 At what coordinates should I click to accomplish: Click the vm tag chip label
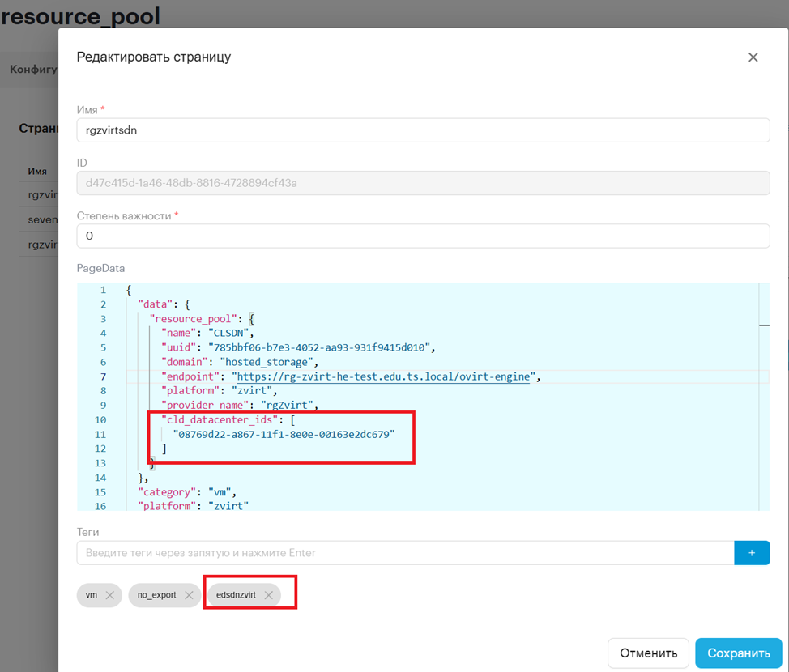click(x=91, y=595)
